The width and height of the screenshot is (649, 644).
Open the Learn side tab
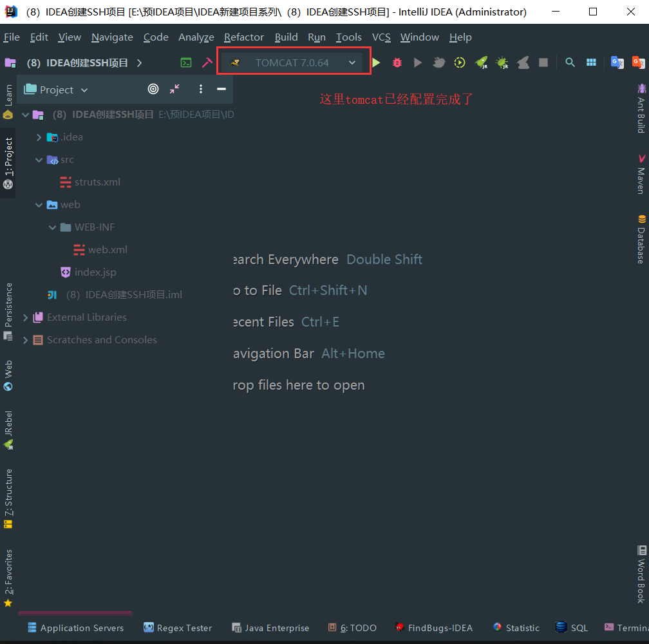[8, 101]
